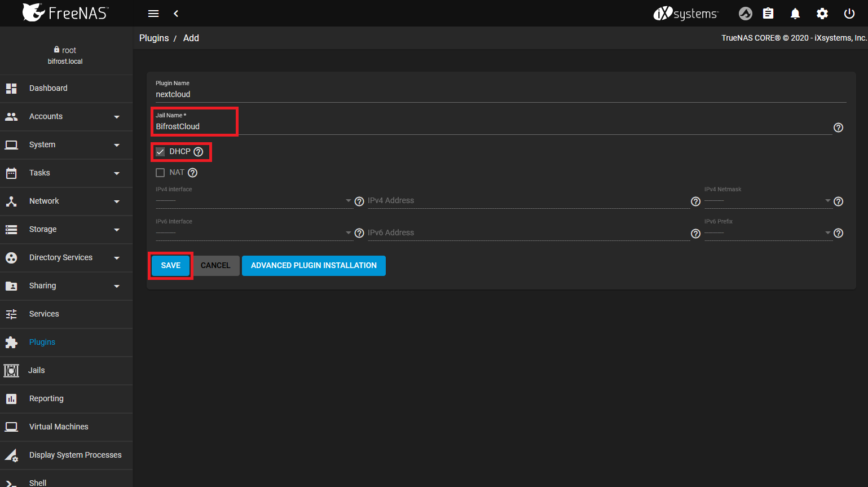Enable the NAT checkbox
The height and width of the screenshot is (487, 868).
click(x=160, y=173)
